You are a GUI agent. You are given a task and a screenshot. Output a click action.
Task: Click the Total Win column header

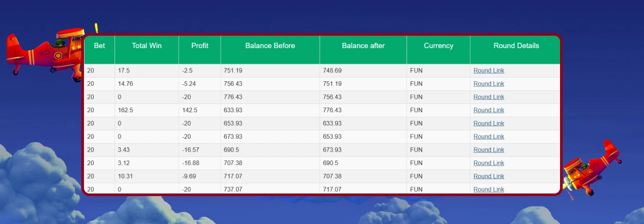(x=147, y=46)
